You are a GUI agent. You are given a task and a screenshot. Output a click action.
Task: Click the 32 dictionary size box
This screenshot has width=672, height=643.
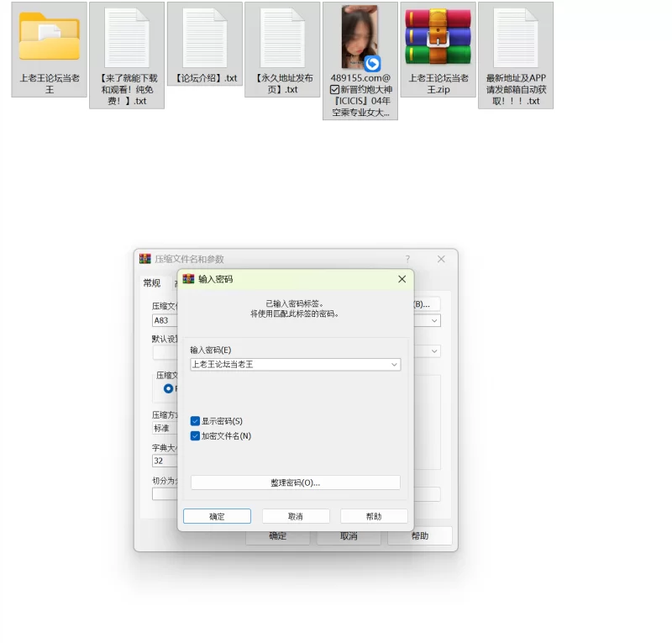point(165,461)
